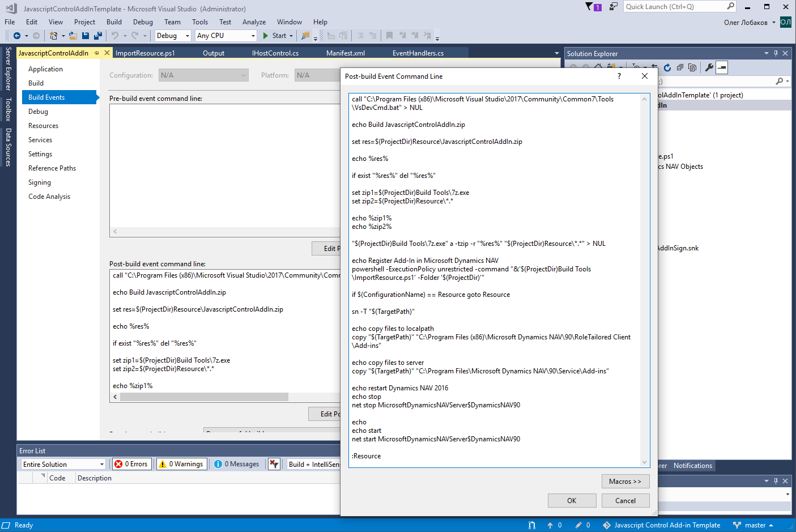Toggle the 0 Warnings filter button
This screenshot has width=796, height=532.
click(x=181, y=464)
